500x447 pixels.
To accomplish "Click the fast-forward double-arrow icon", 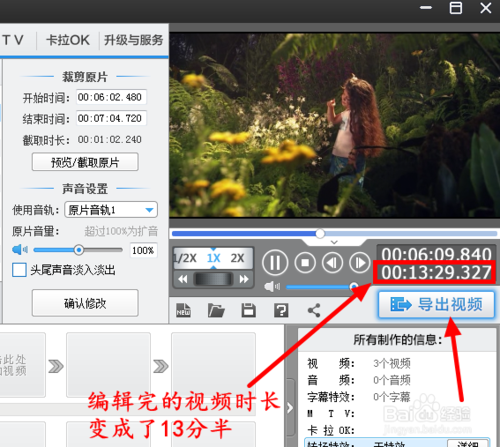I will pos(244,279).
